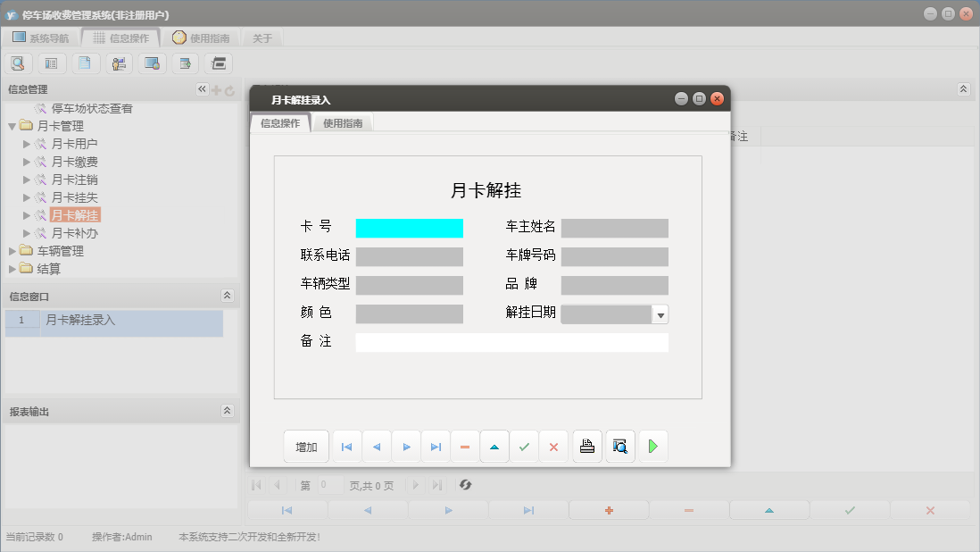Select 月卡解挂 in the navigation tree
The image size is (980, 552).
coord(76,215)
